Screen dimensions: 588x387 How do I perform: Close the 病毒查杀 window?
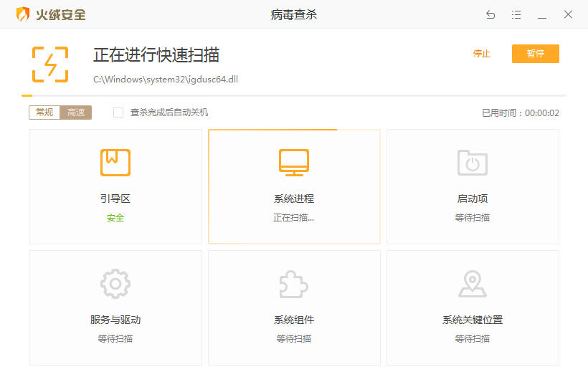tap(568, 14)
